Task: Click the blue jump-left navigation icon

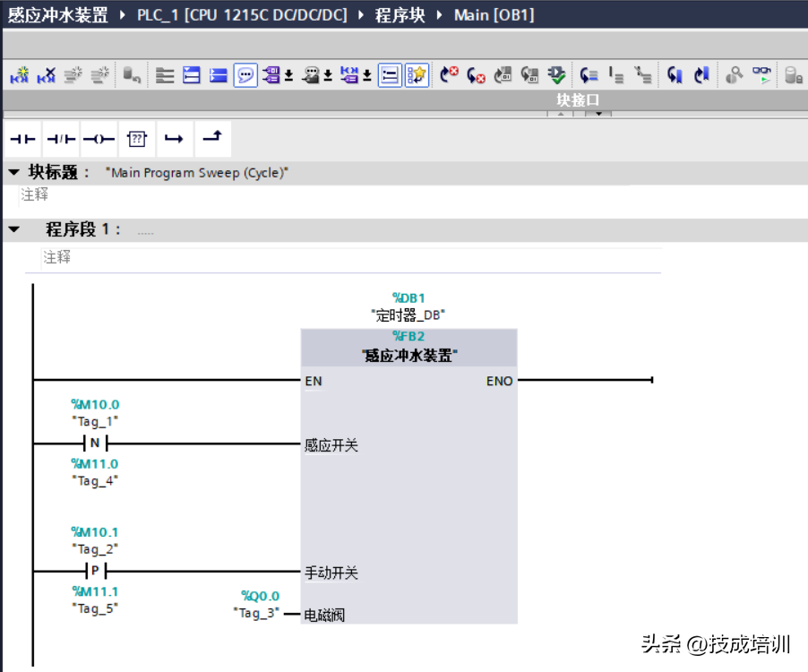Action: [x=675, y=75]
